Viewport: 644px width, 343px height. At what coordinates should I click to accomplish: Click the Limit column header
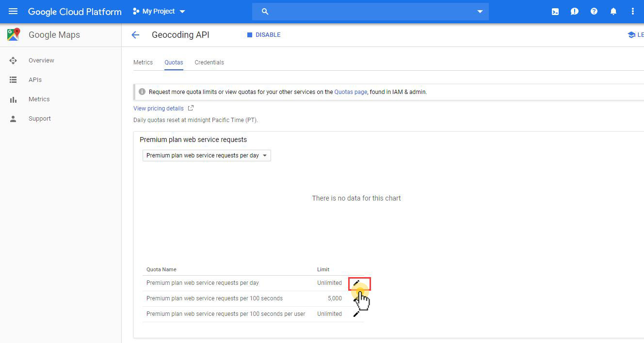[323, 269]
